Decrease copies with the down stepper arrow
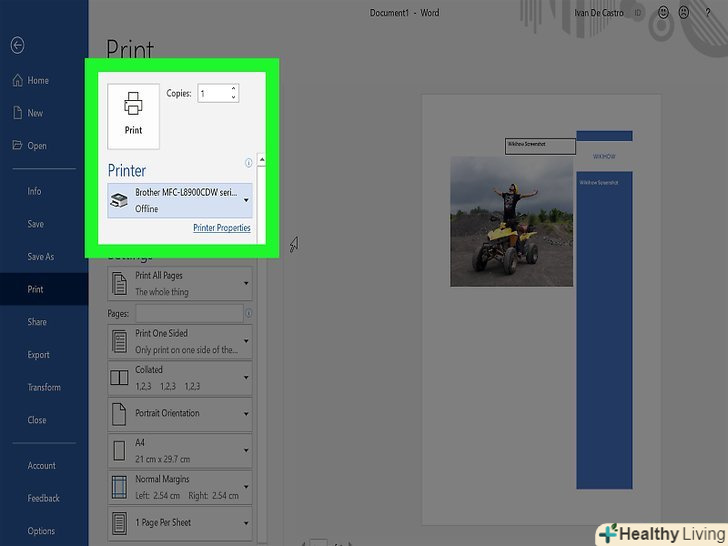This screenshot has width=728, height=546. (x=234, y=98)
